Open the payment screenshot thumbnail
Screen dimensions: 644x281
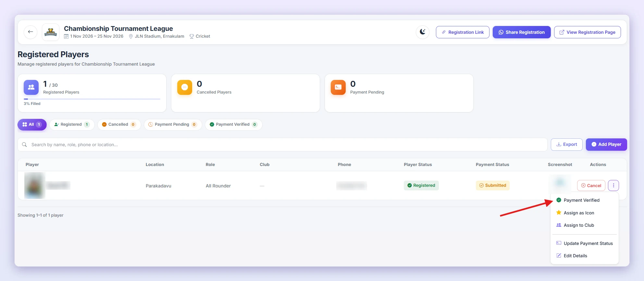coord(560,184)
